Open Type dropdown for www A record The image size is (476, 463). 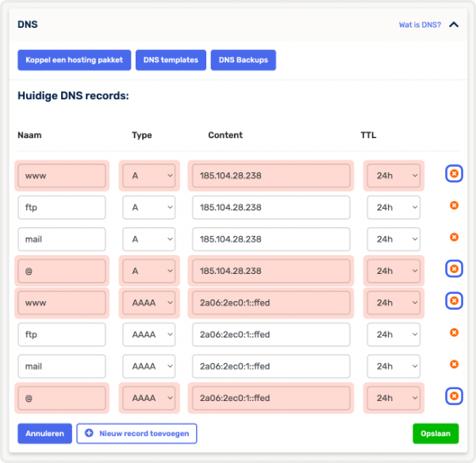148,176
